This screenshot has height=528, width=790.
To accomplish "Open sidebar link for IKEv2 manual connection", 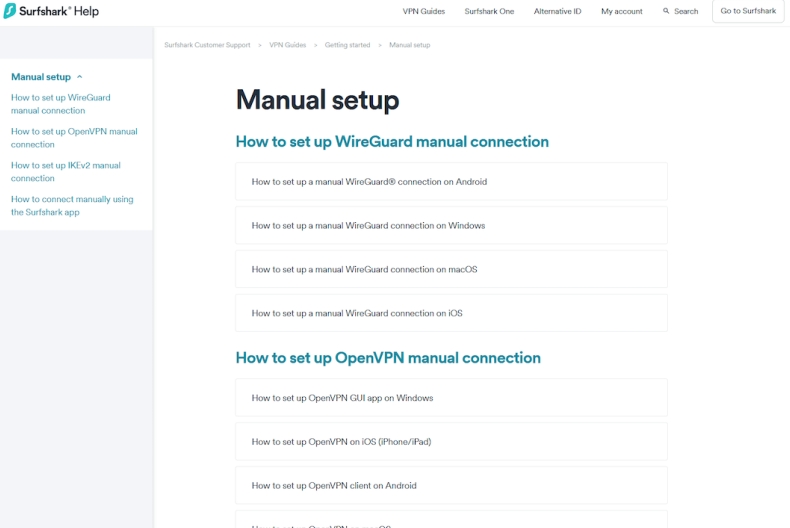I will 66,172.
